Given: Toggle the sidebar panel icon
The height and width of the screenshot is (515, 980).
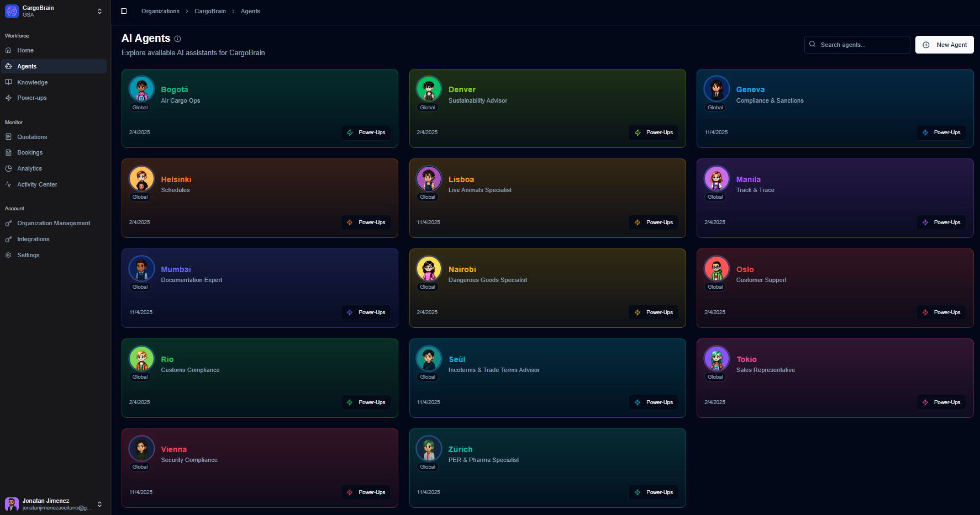Looking at the screenshot, I should tap(124, 11).
